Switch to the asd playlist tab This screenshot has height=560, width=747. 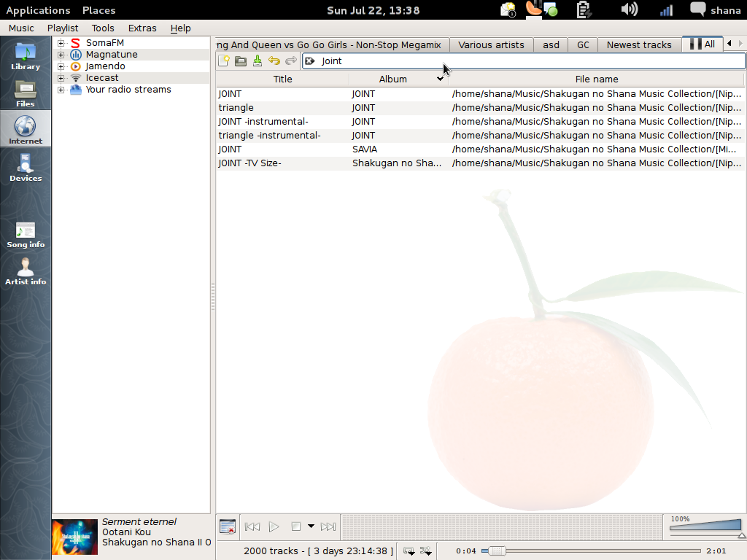coord(551,44)
